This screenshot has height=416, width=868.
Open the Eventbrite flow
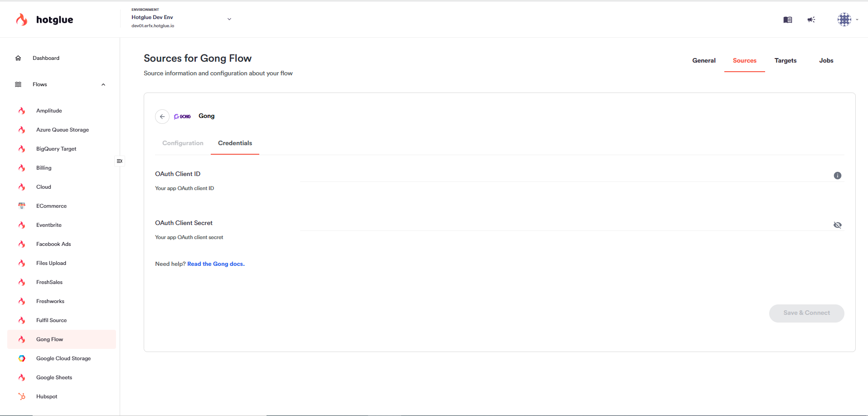tap(49, 225)
